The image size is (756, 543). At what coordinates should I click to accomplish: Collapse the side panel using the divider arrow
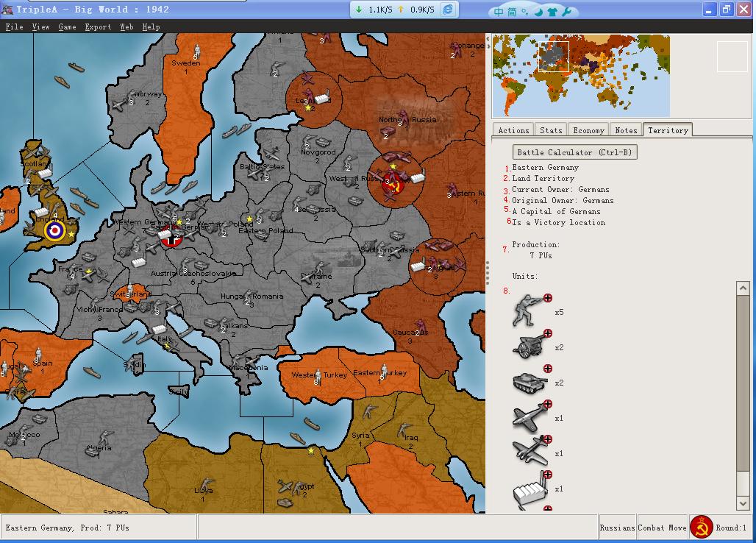[488, 46]
